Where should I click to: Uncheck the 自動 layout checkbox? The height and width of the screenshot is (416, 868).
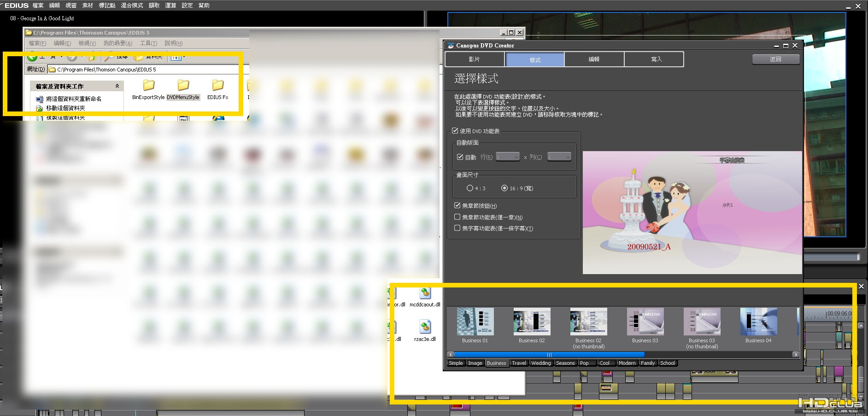(460, 157)
